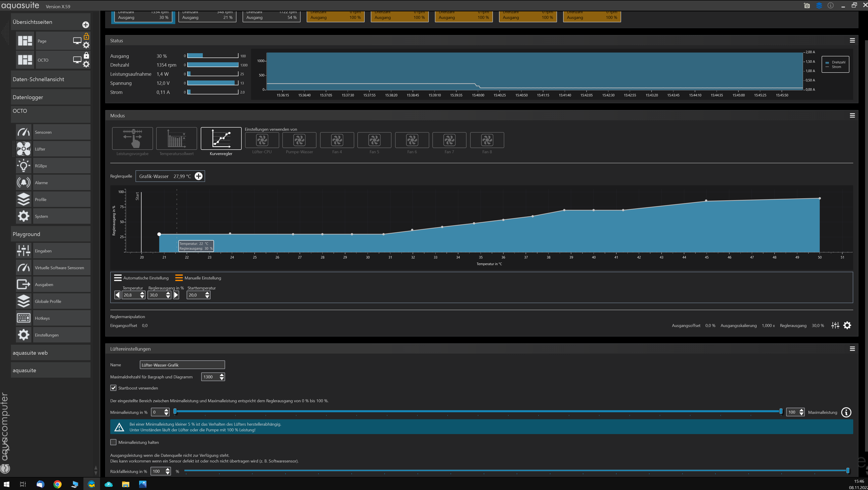868x490 pixels.
Task: Uncheck Startboost verwenden checkbox
Action: pos(113,388)
